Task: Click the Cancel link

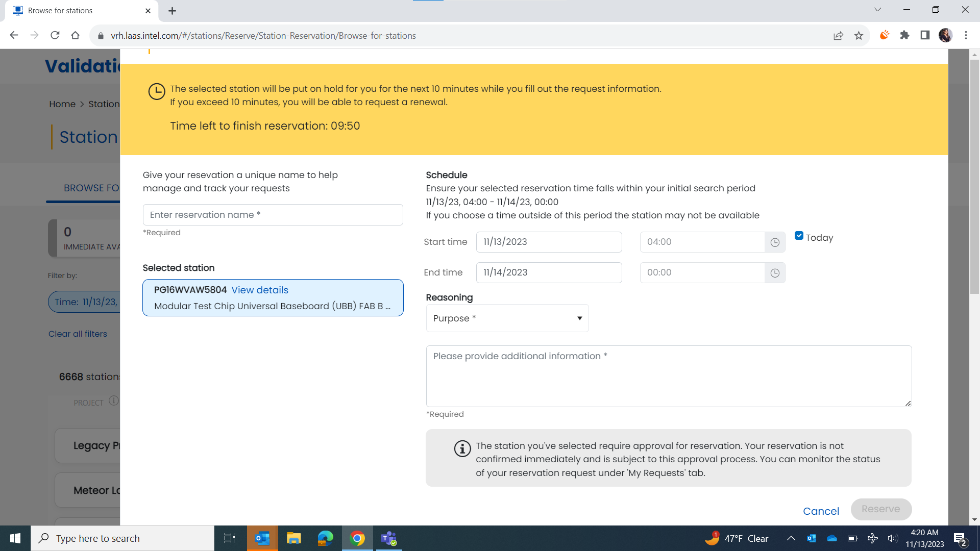Action: coord(821,511)
